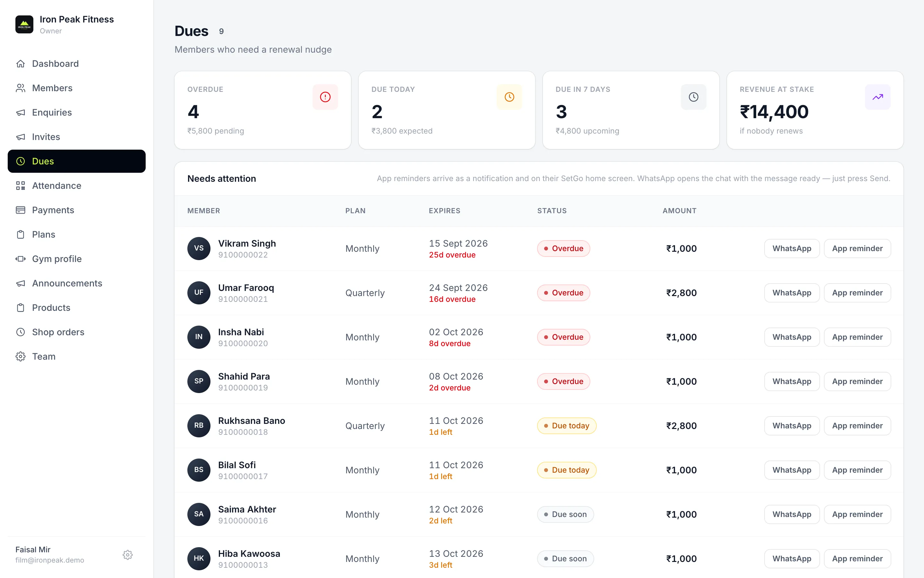Send App reminder to Hiba Kawoosa
This screenshot has width=924, height=578.
click(x=857, y=559)
